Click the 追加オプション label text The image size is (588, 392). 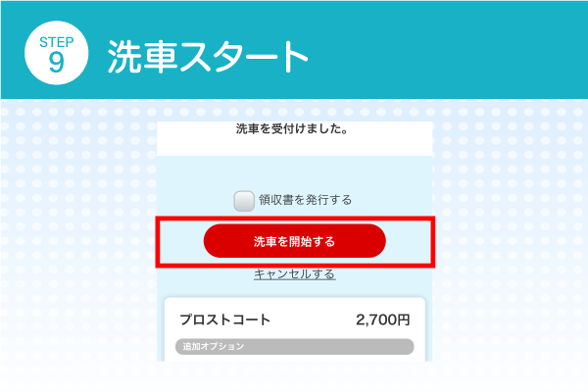212,347
